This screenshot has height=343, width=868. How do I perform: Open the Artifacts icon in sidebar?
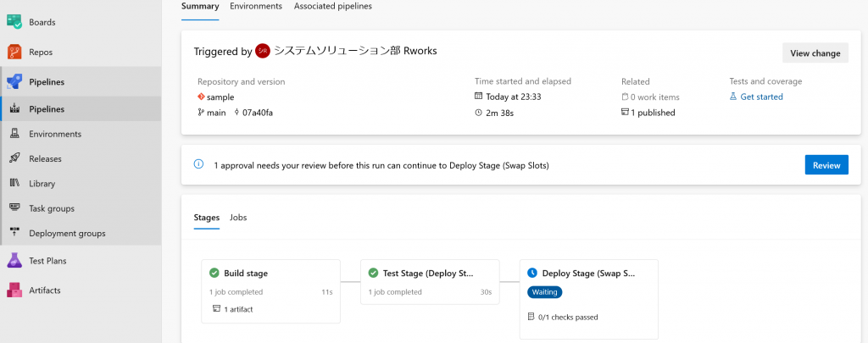click(14, 290)
